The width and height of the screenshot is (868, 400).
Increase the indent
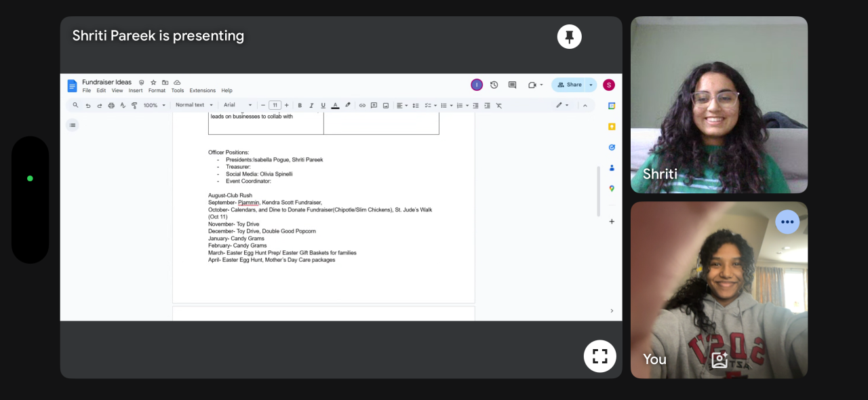click(487, 105)
